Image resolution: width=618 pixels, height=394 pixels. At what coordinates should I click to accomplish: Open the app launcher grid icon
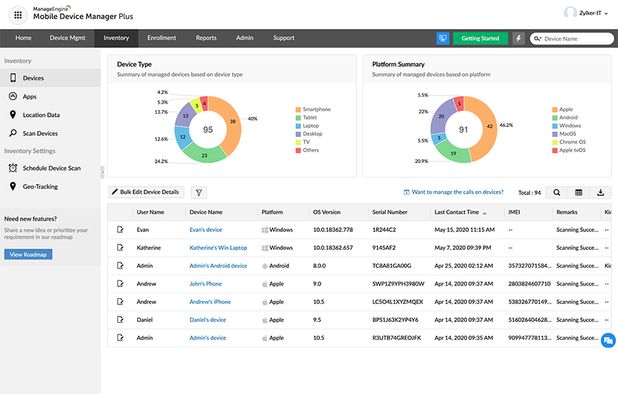[x=18, y=15]
